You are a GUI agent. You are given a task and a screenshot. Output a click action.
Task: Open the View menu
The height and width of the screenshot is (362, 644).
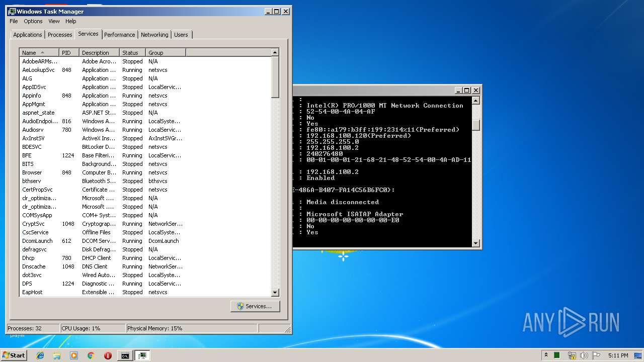(x=54, y=21)
